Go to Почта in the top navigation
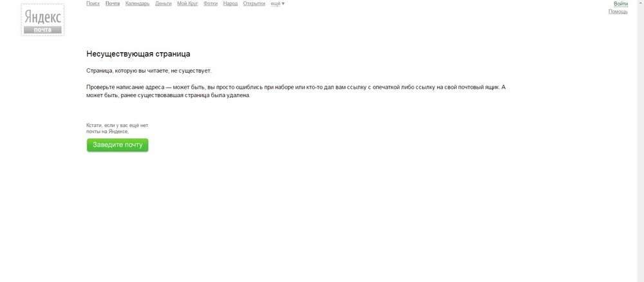The width and height of the screenshot is (644, 282). tap(113, 3)
